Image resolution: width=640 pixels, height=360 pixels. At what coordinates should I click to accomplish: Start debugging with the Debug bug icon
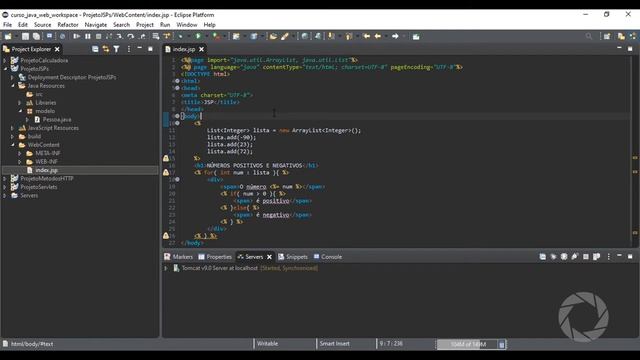point(180,36)
